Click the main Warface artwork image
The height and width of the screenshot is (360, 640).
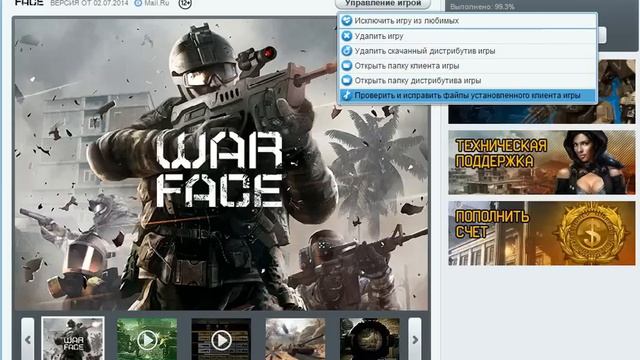click(x=221, y=164)
